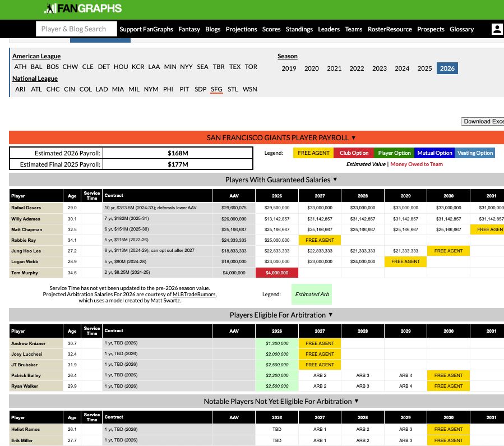
Task: Select the 2021 season
Action: tap(334, 68)
